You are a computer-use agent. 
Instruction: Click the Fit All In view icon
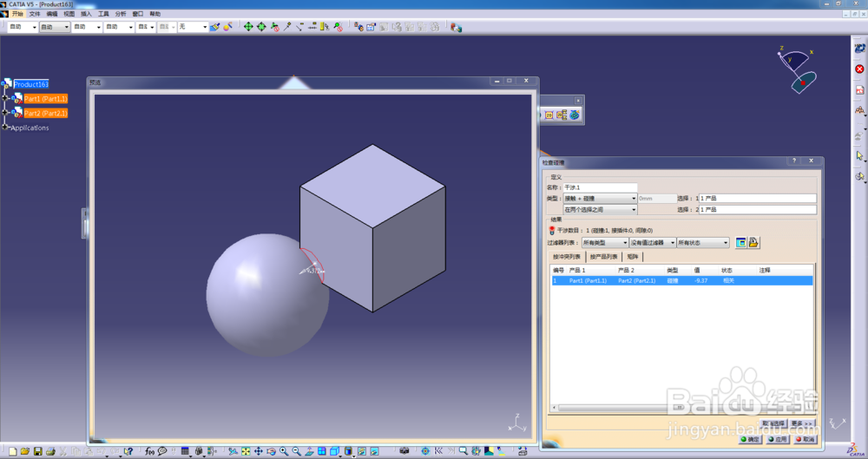click(246, 451)
